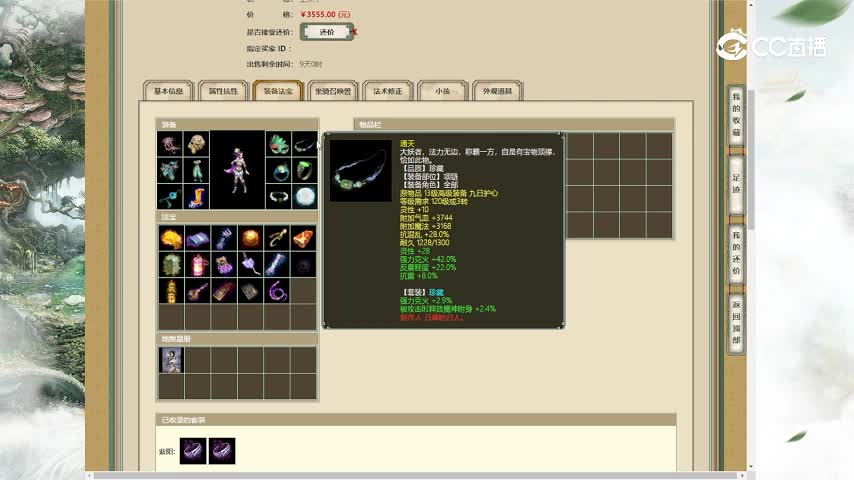
Task: Switch to the 装备法宝 tab
Action: coord(278,91)
